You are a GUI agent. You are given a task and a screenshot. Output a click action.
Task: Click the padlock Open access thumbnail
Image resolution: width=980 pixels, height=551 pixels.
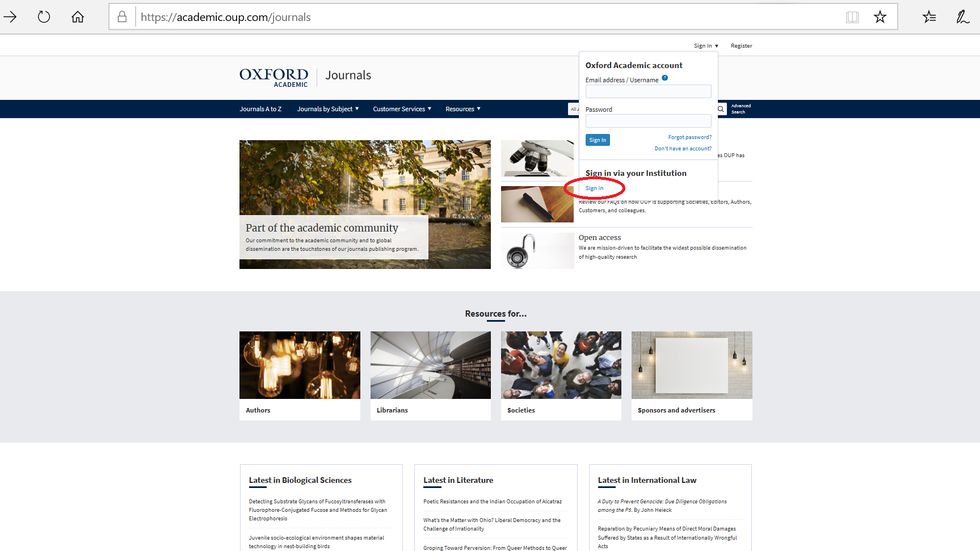click(537, 251)
